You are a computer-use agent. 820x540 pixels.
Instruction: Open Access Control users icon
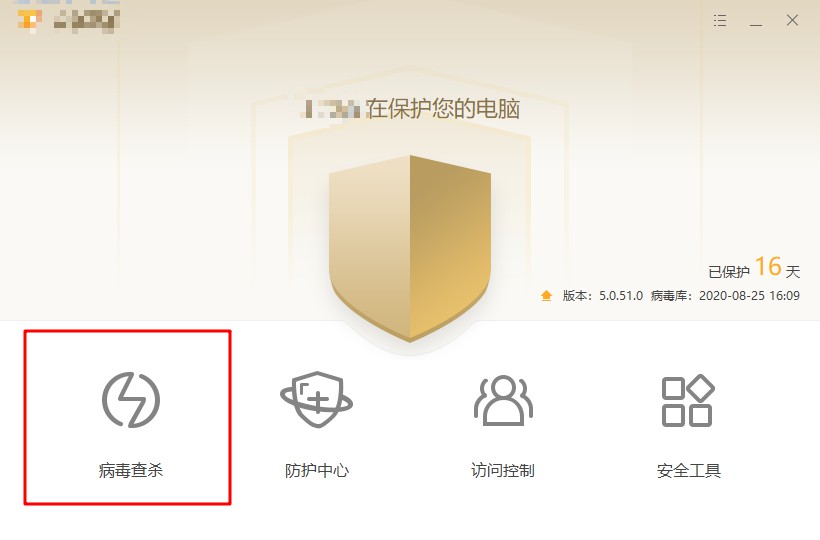tap(503, 400)
